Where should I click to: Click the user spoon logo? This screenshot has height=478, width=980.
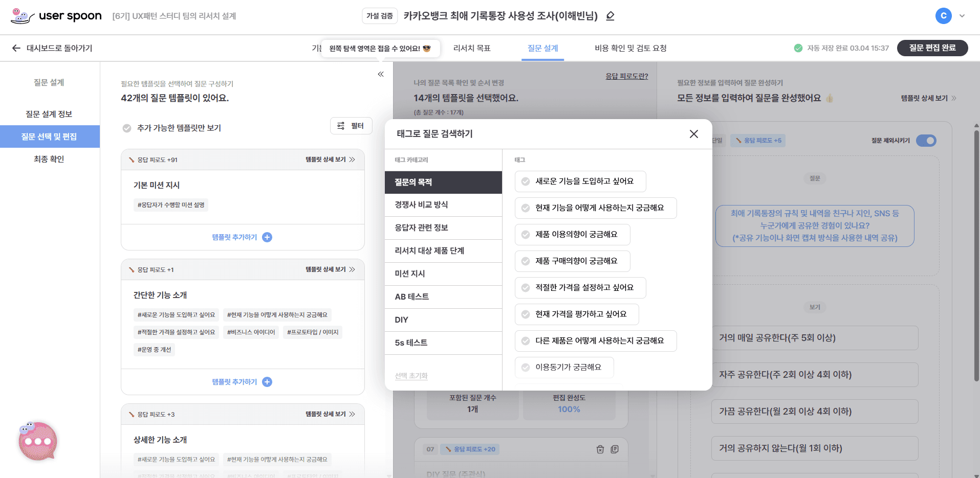click(56, 16)
